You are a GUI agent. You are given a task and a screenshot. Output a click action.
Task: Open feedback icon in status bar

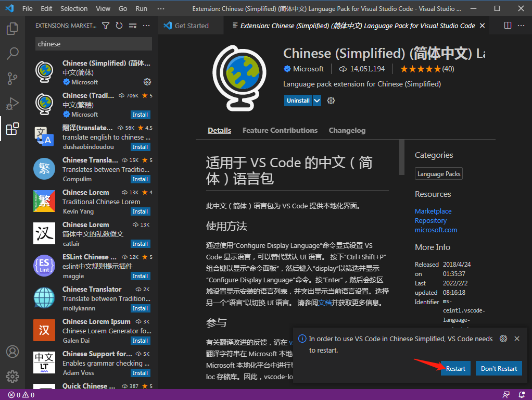(x=506, y=395)
